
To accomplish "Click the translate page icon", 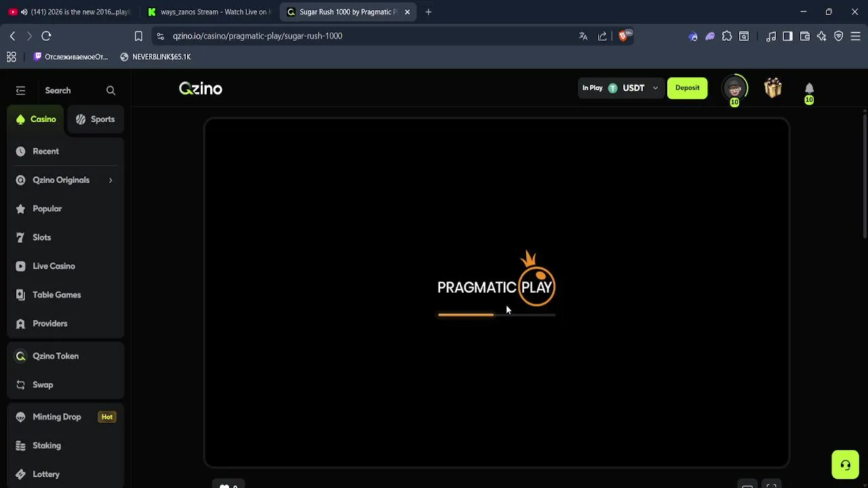I will click(x=583, y=36).
